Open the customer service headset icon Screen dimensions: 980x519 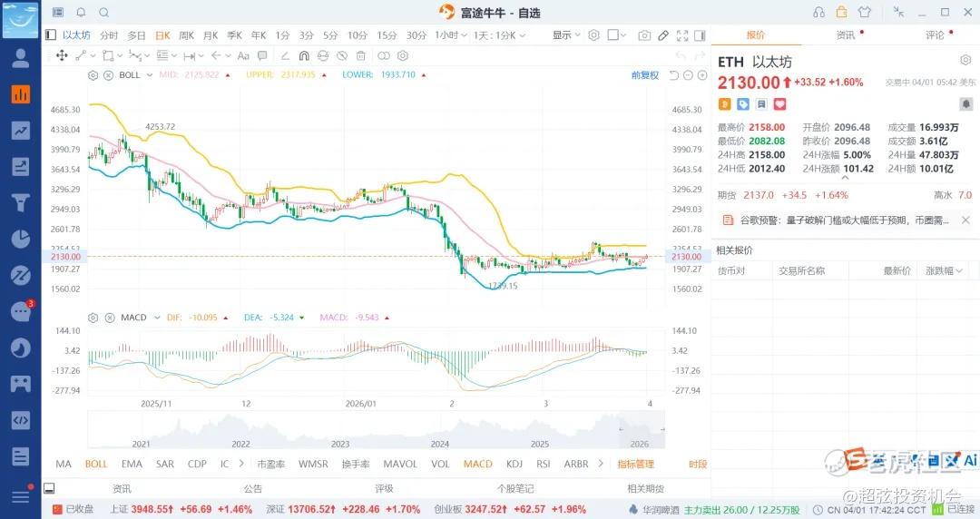pos(819,13)
